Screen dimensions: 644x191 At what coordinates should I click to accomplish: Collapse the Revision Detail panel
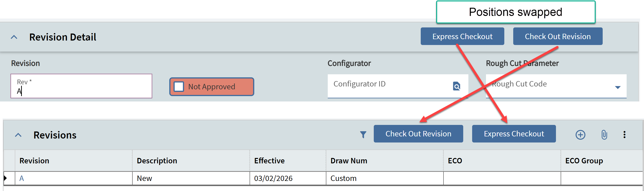14,37
